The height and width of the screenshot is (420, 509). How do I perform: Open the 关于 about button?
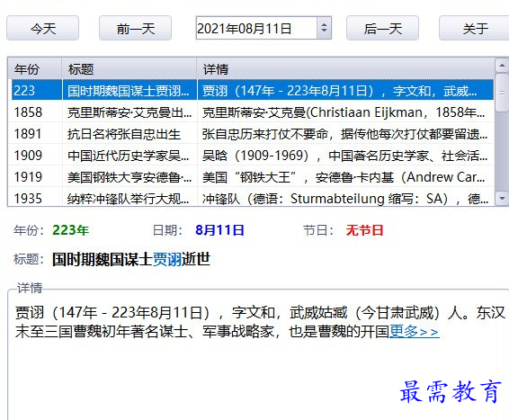(x=475, y=28)
